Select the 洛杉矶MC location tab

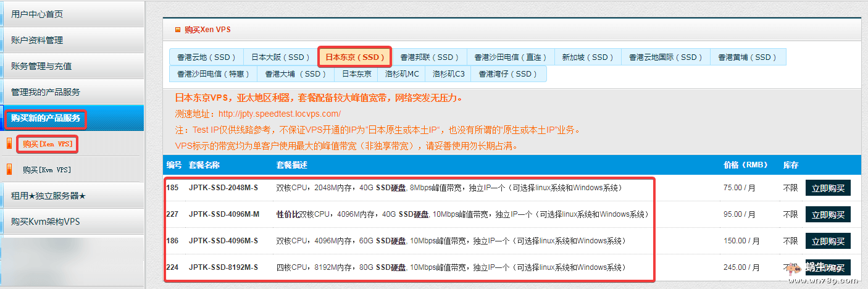coord(402,74)
